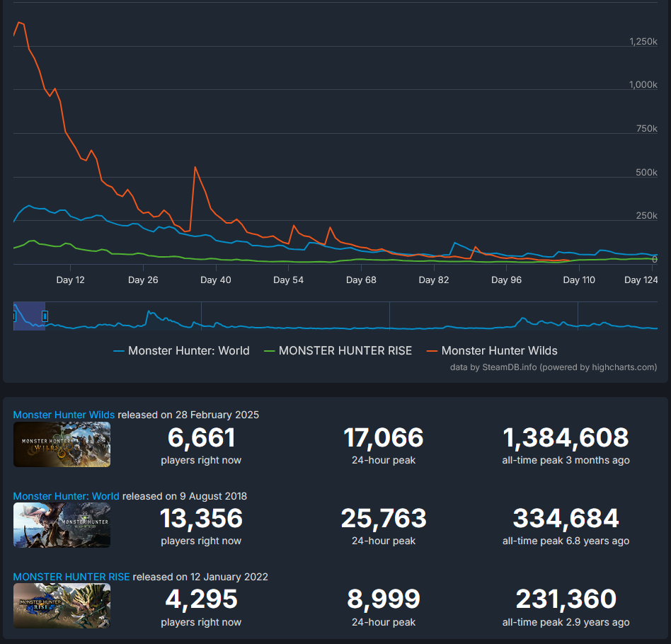
Task: Click the 250k y-axis label
Action: pos(647,216)
